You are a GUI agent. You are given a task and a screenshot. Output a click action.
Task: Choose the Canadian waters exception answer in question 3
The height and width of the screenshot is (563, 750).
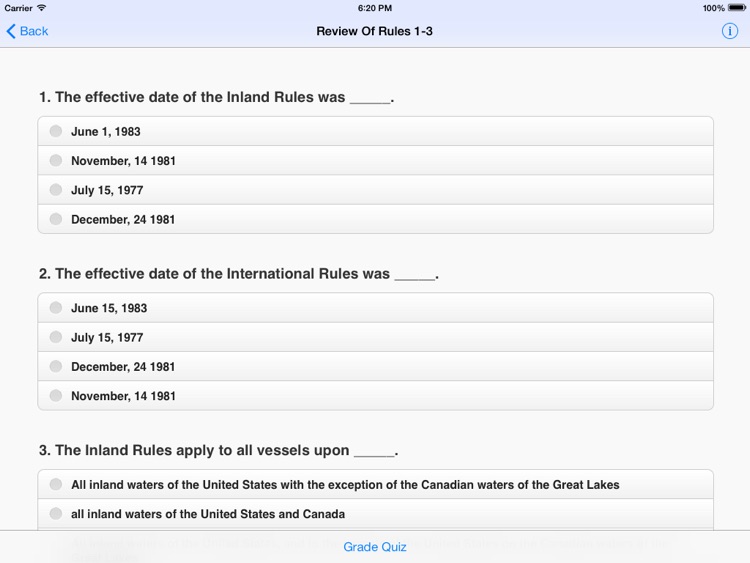375,484
